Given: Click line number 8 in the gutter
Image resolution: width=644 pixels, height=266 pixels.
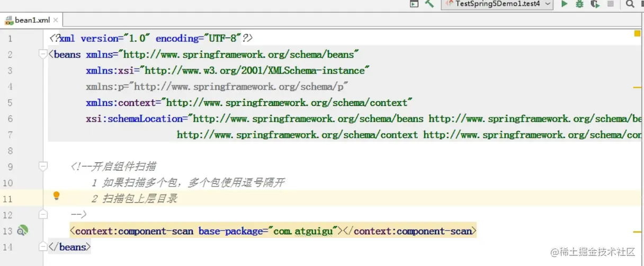Looking at the screenshot, I should 10,151.
